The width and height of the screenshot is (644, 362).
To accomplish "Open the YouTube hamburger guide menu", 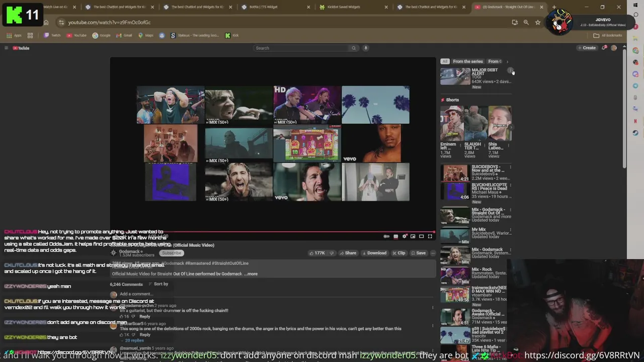I will [x=6, y=48].
